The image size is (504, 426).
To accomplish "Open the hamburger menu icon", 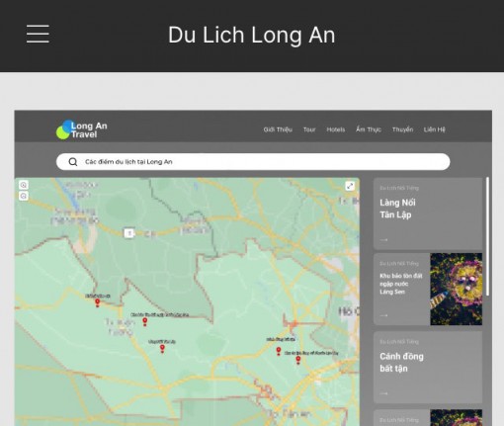I will coord(38,34).
